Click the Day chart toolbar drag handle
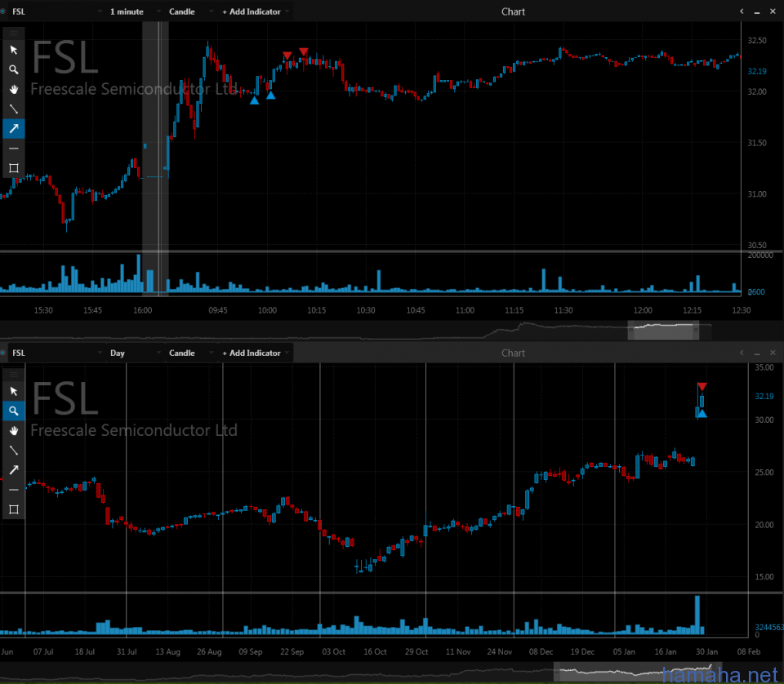Image resolution: width=784 pixels, height=684 pixels. (14, 375)
